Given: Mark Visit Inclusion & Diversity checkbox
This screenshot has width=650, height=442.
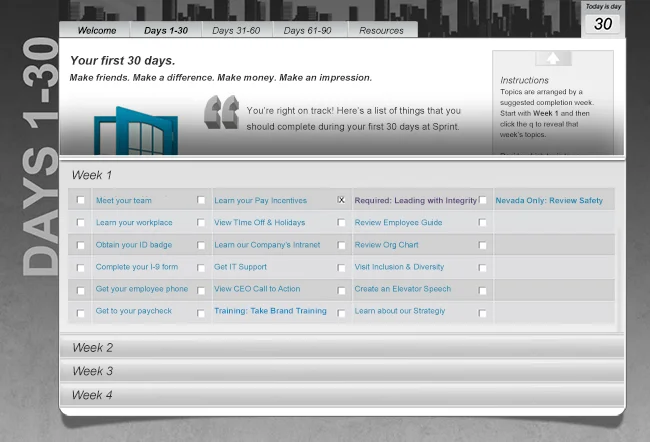Looking at the screenshot, I should click(341, 267).
